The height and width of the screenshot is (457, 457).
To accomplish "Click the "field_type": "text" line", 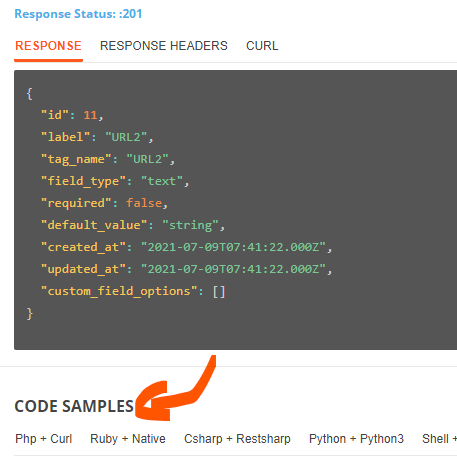I will (x=115, y=181).
